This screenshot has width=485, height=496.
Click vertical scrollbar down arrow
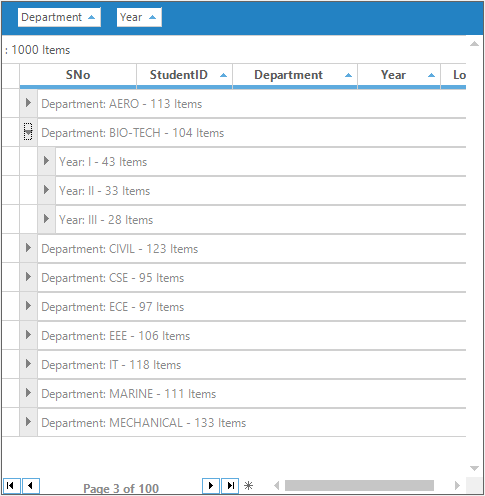tap(474, 469)
